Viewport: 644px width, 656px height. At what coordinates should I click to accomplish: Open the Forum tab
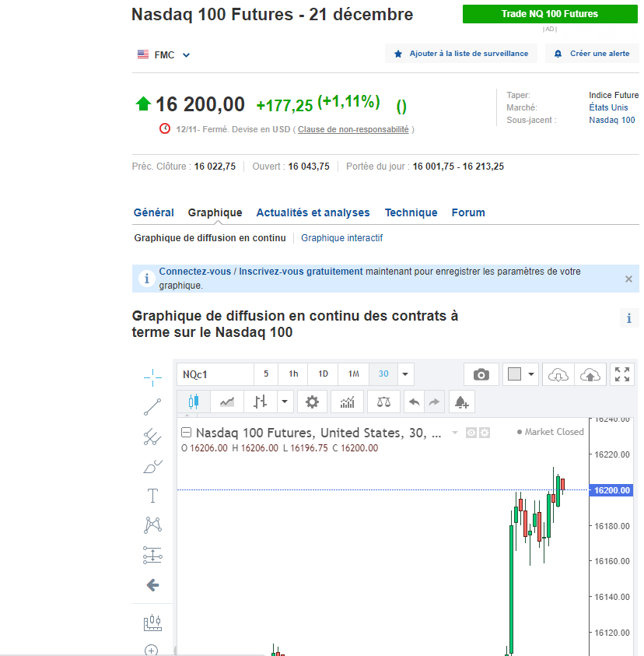coord(468,212)
